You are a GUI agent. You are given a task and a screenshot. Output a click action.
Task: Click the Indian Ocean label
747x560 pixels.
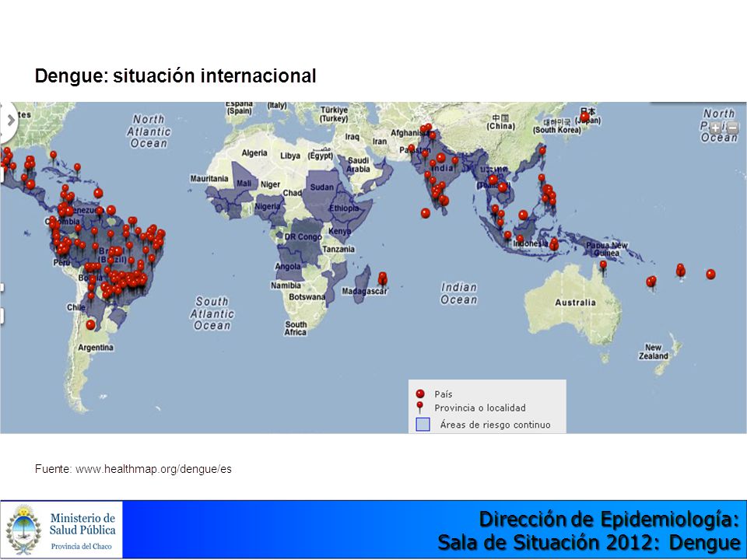(459, 293)
